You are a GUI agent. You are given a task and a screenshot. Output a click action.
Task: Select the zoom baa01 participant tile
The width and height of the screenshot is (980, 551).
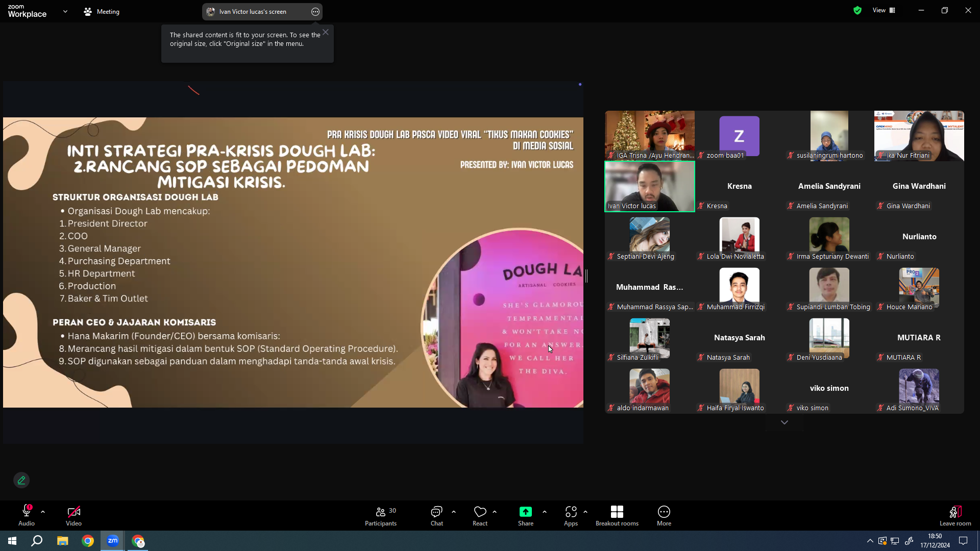(x=740, y=136)
